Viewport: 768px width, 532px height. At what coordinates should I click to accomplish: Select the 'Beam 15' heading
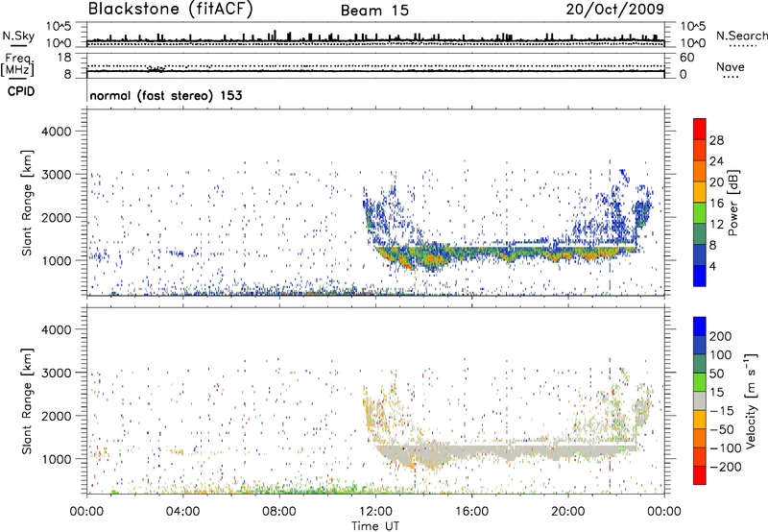[x=374, y=11]
